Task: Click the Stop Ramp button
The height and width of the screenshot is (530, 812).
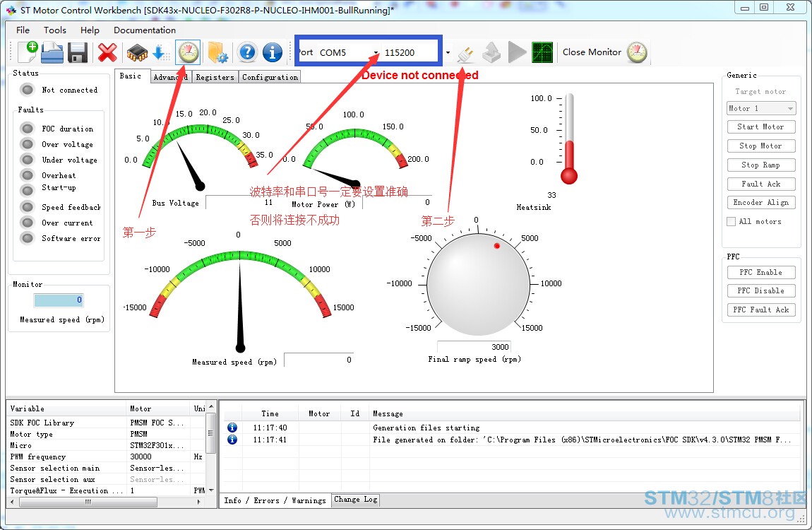Action: click(x=760, y=165)
